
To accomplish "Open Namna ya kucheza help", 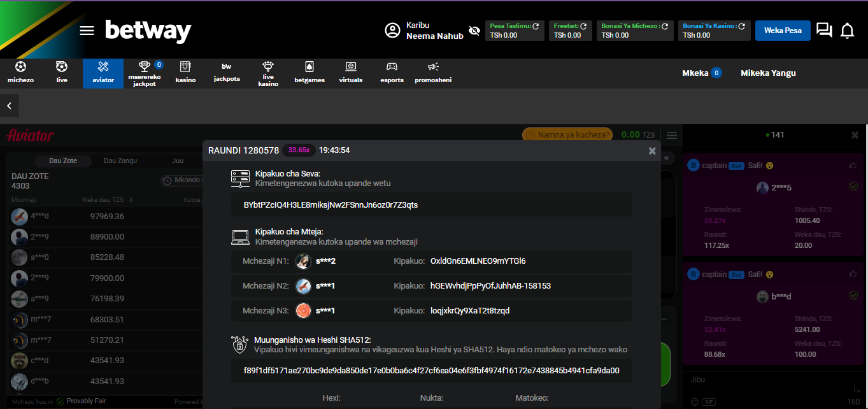I will click(x=567, y=134).
